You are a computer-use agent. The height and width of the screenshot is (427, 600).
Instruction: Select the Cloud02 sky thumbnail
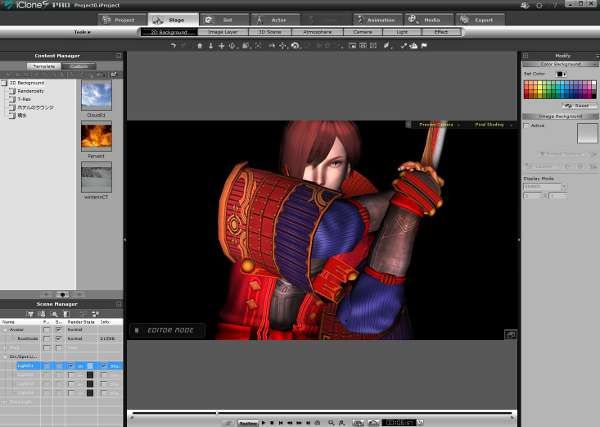[x=96, y=96]
